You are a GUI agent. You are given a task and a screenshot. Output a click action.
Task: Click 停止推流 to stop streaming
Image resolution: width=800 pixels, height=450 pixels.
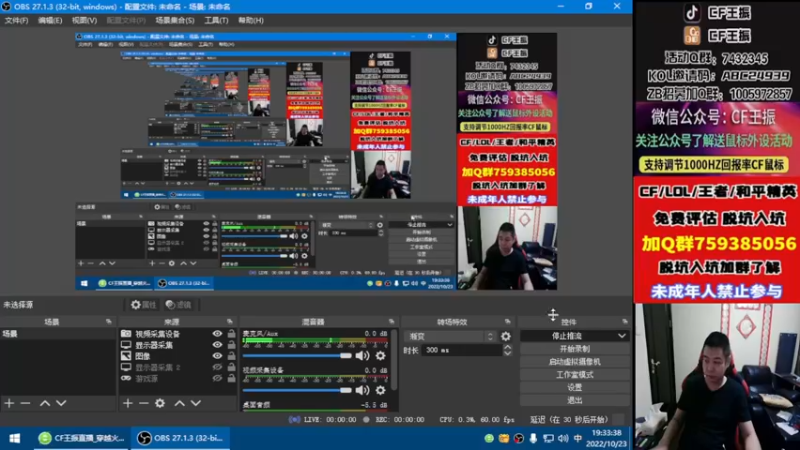pyautogui.click(x=569, y=336)
